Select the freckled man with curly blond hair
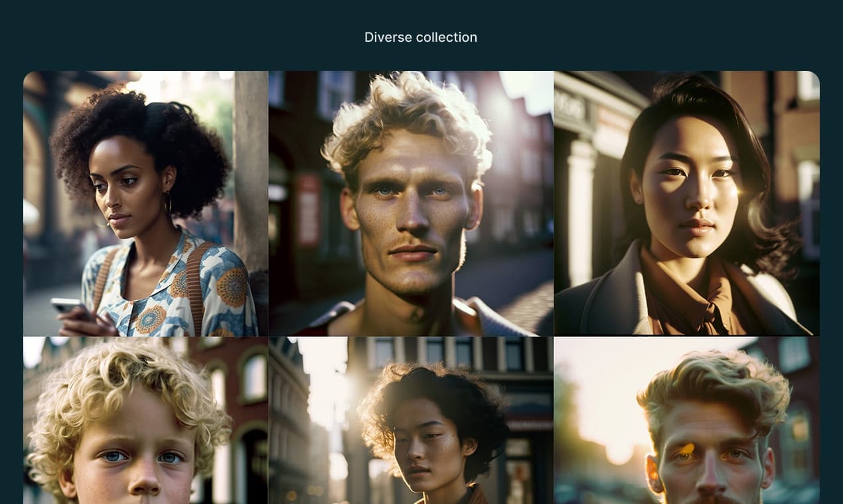 pos(411,203)
